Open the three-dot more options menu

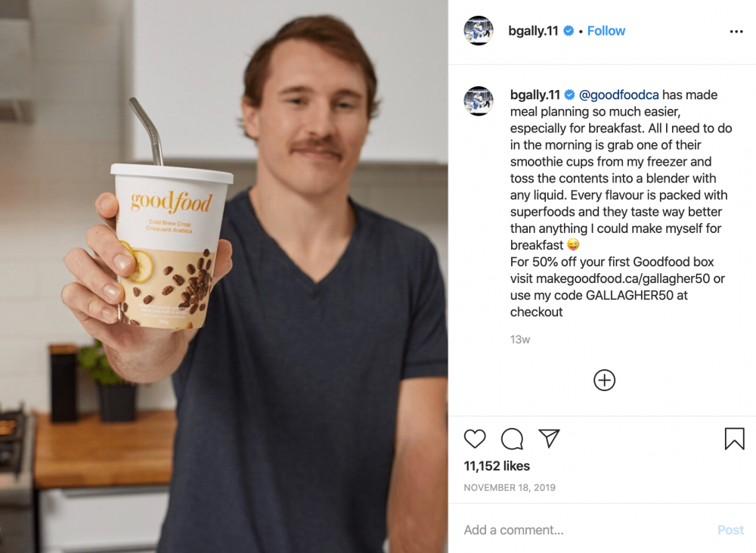pos(736,31)
